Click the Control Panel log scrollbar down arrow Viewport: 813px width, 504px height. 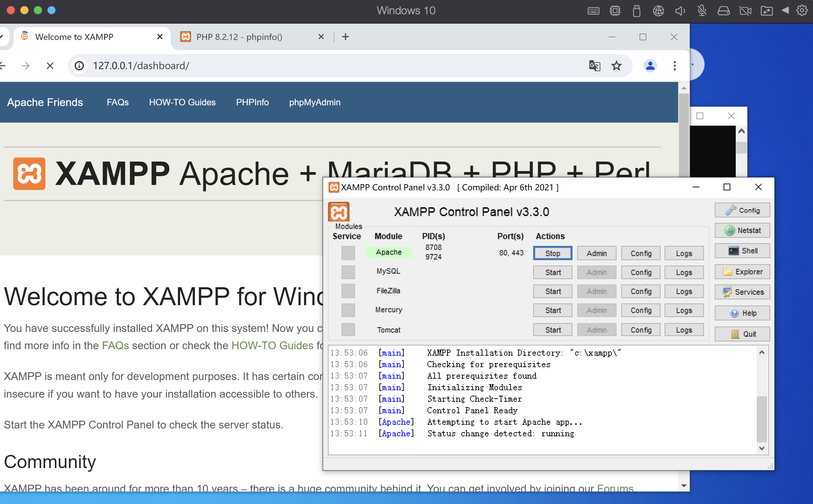[x=762, y=448]
